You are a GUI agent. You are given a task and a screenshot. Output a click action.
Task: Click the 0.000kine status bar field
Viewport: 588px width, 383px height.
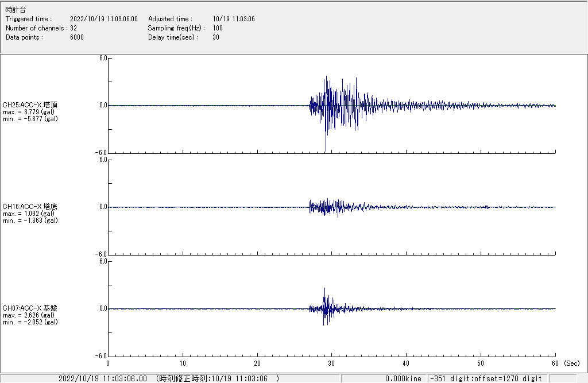click(403, 378)
